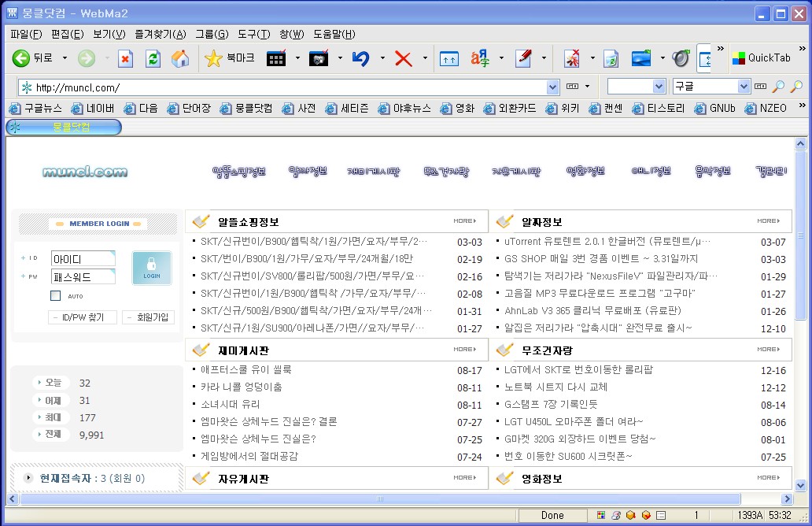Click the magnifier search icon beside 구글 box

(x=778, y=87)
